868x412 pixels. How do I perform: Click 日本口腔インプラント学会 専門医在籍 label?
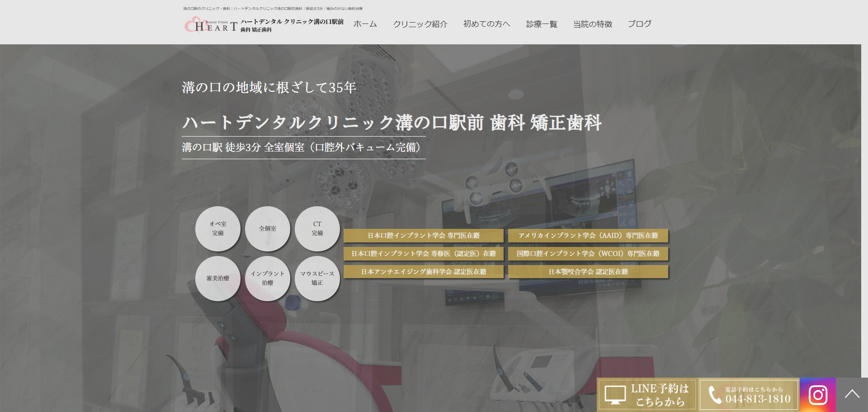point(424,236)
